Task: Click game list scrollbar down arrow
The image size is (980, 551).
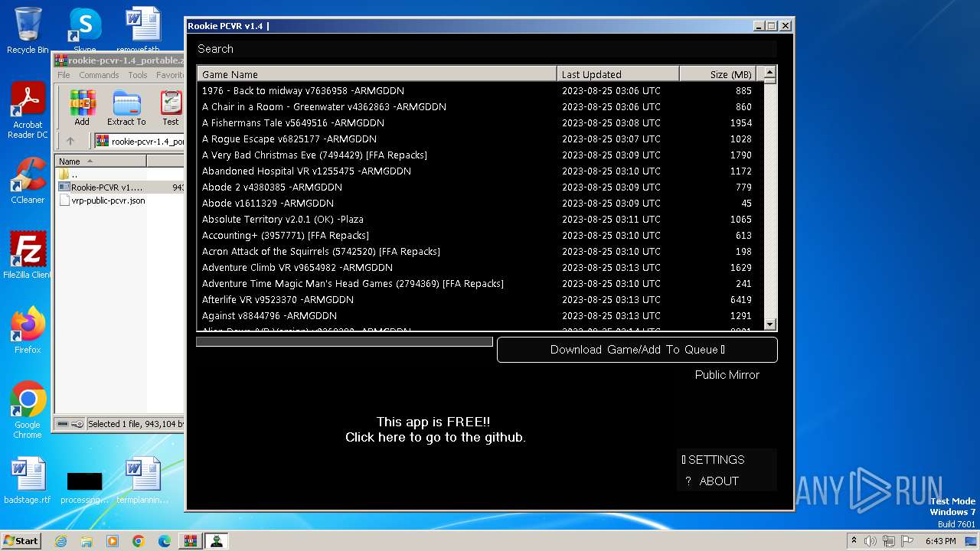Action: coord(770,324)
